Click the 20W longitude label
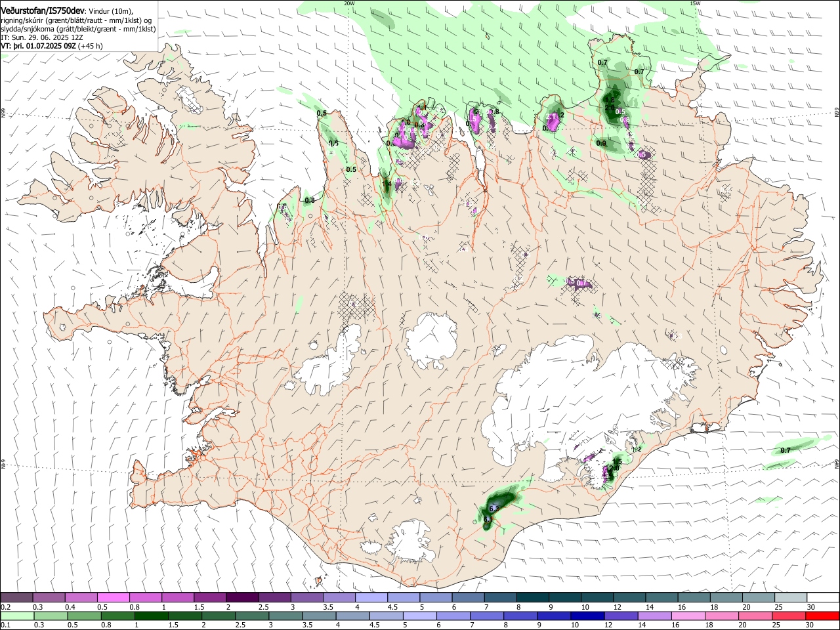This screenshot has width=840, height=630. (x=349, y=3)
